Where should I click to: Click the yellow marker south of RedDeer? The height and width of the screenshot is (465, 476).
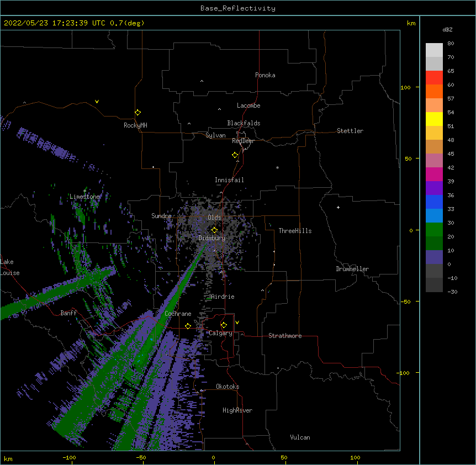tap(235, 155)
